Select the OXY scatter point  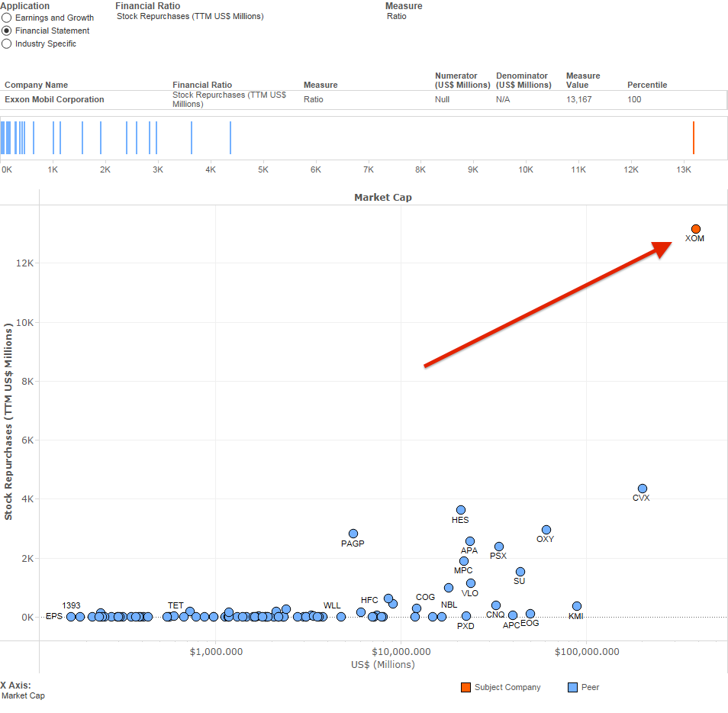pos(546,530)
